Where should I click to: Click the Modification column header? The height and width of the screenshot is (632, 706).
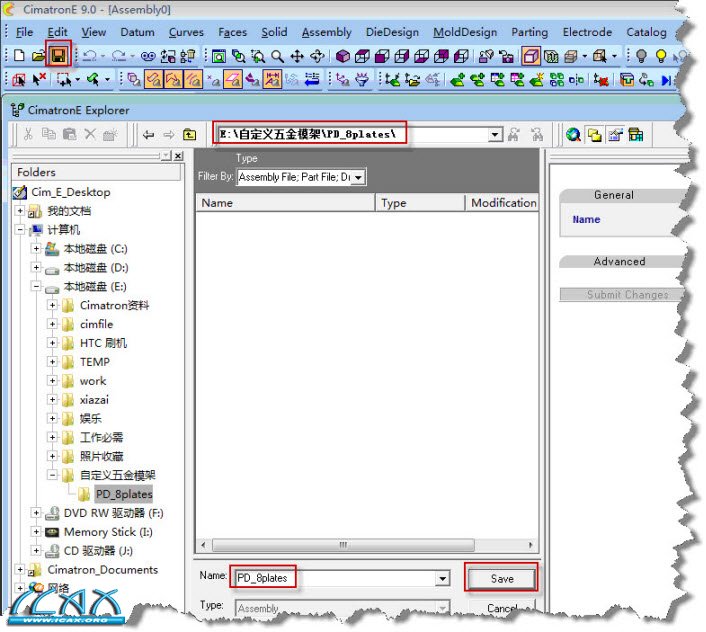click(x=502, y=203)
